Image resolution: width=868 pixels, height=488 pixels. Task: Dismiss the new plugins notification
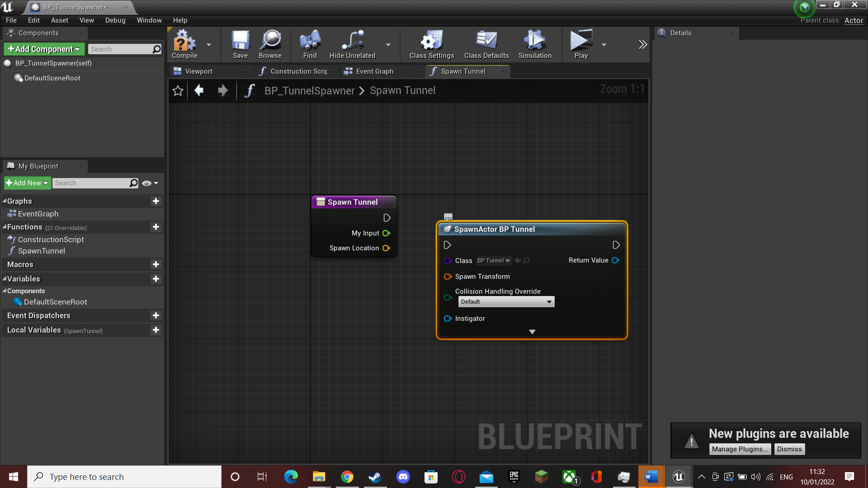[789, 449]
